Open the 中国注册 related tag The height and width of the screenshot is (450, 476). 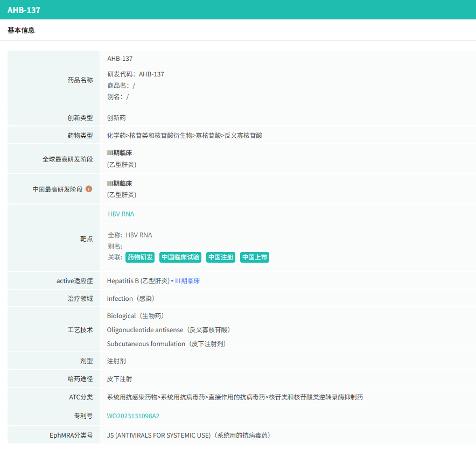click(221, 257)
